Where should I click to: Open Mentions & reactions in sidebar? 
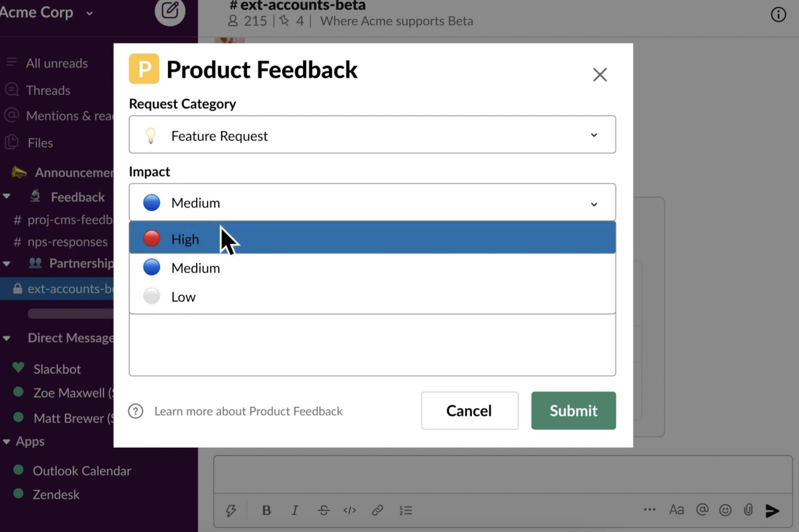click(69, 116)
